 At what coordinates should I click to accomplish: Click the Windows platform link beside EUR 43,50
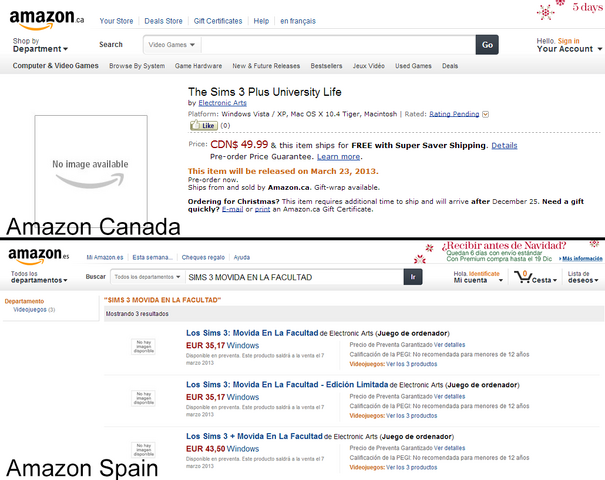point(243,449)
